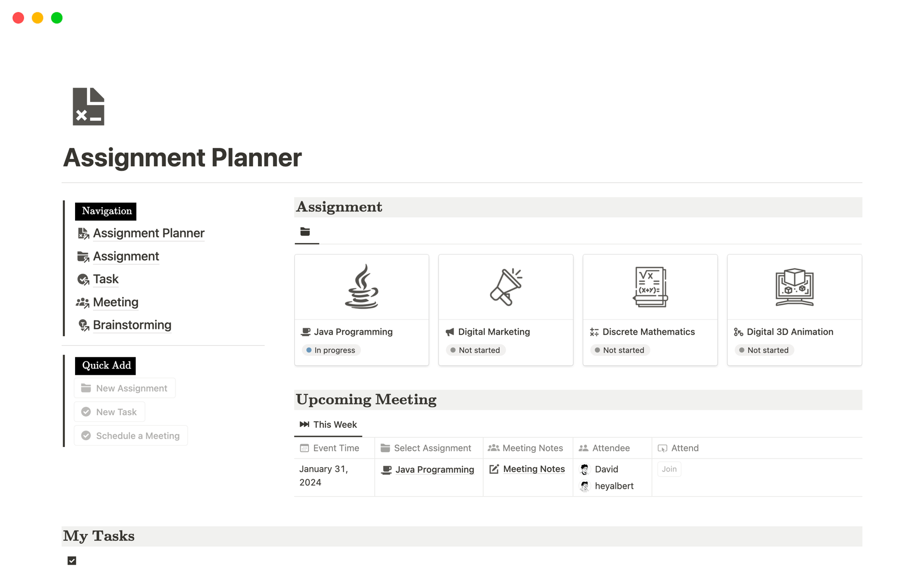Click the Join meeting button

(x=669, y=469)
